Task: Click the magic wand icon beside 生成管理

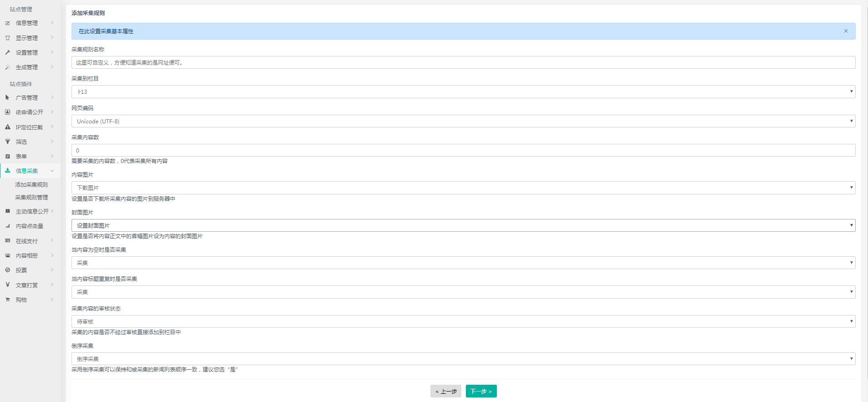Action: coord(8,67)
